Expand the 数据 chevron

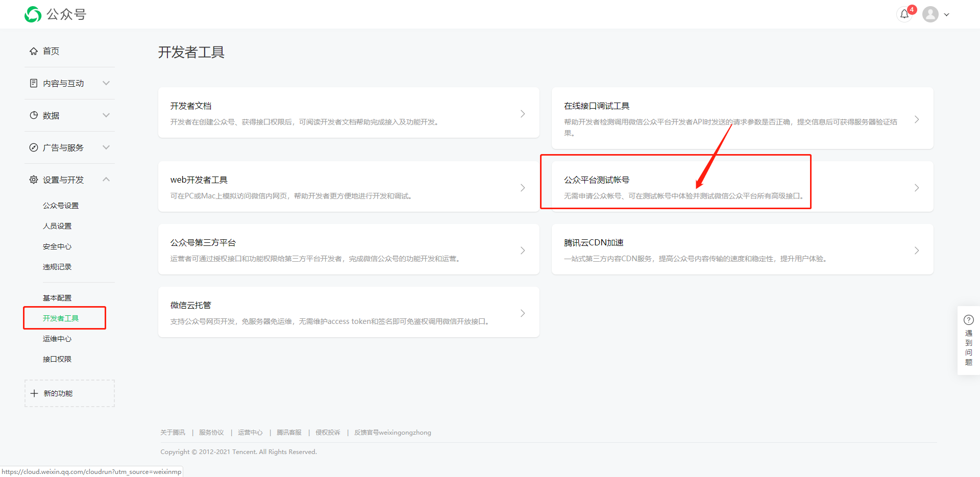tap(106, 115)
